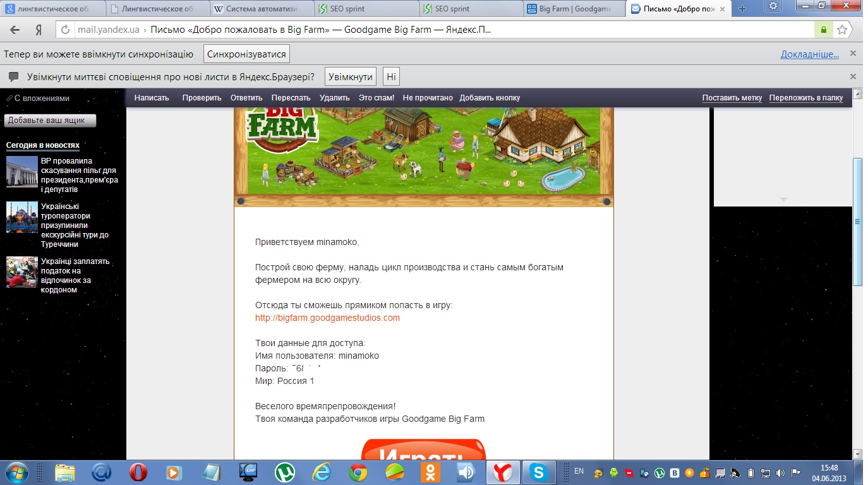868x485 pixels.
Task: Launch Internet Explorer from taskbar
Action: click(x=322, y=472)
